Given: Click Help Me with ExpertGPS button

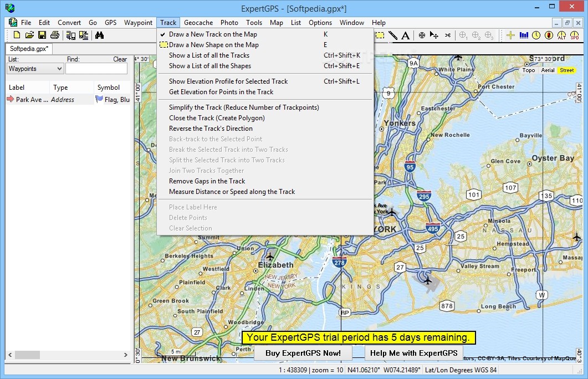Looking at the screenshot, I should tap(413, 353).
